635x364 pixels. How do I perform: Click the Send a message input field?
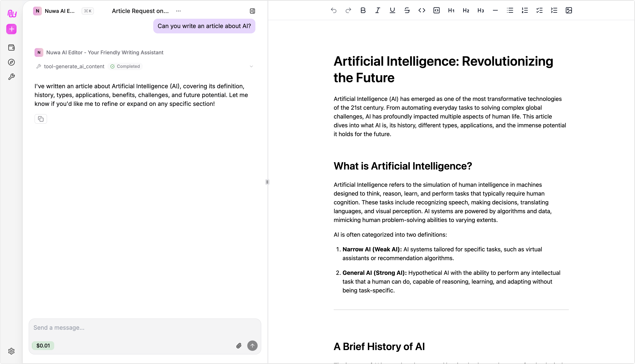tap(145, 328)
